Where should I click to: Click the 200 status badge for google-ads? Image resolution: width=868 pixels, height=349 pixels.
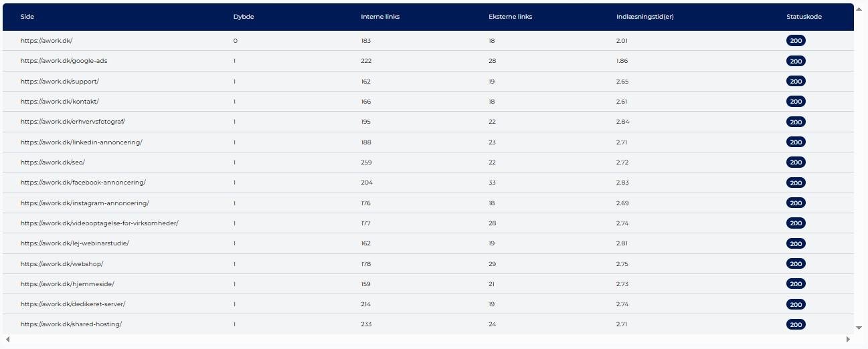(x=796, y=62)
